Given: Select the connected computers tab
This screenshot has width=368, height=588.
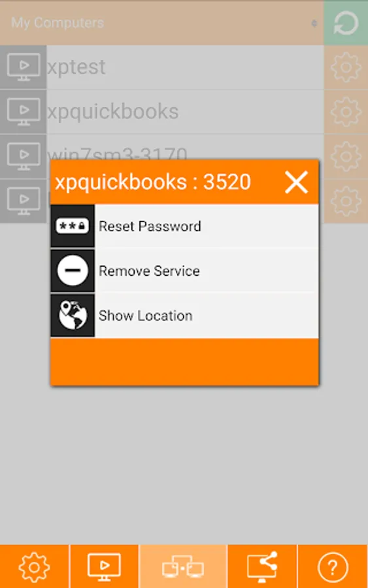Looking at the screenshot, I should (182, 566).
